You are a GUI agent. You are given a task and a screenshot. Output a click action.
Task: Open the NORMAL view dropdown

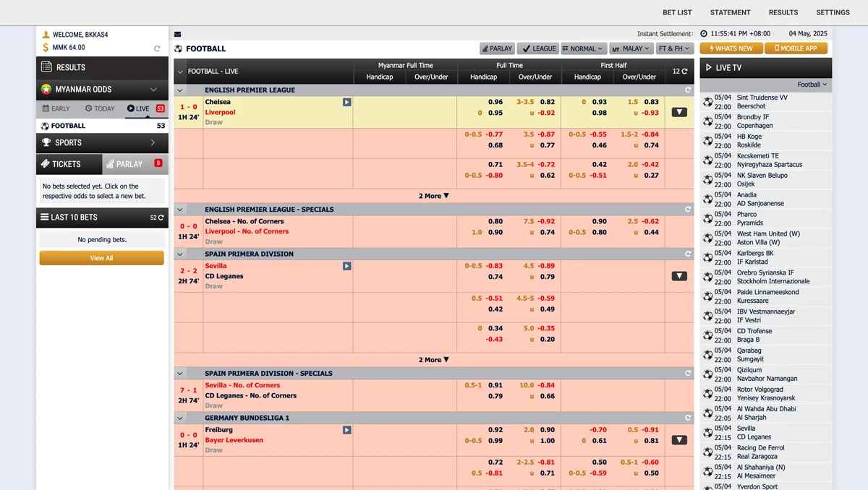[x=583, y=48]
